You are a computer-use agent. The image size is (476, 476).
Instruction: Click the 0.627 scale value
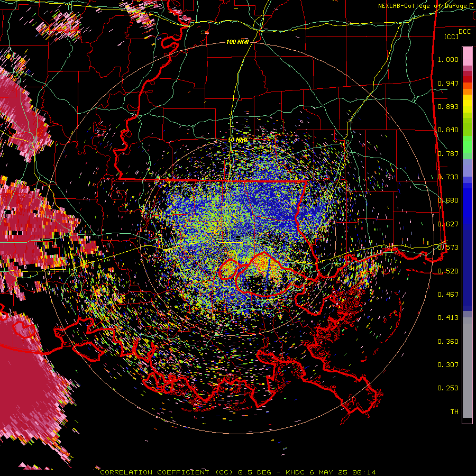(448, 224)
